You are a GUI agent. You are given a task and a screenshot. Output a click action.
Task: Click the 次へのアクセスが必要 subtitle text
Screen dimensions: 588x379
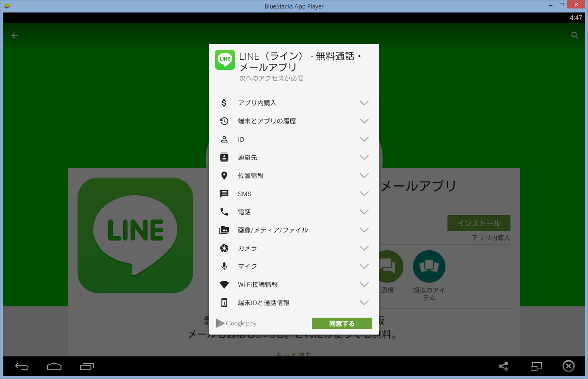tap(271, 78)
